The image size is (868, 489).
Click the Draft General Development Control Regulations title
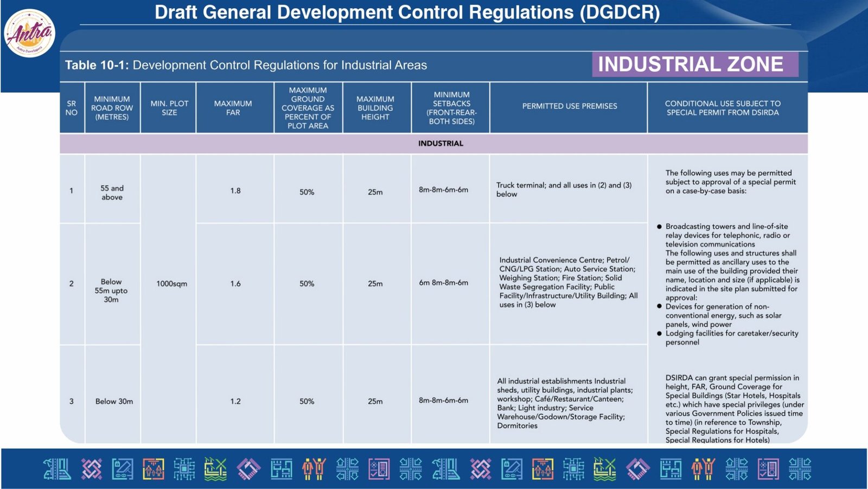click(x=407, y=12)
